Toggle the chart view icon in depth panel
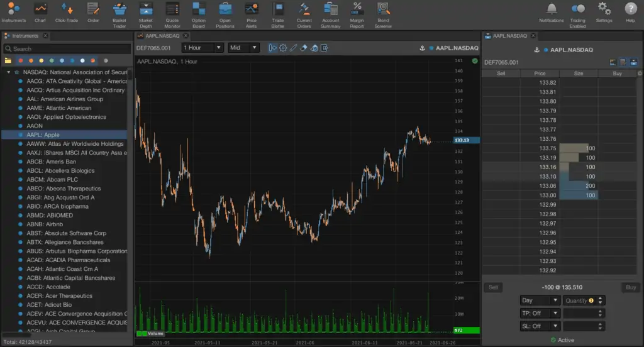 tap(613, 62)
